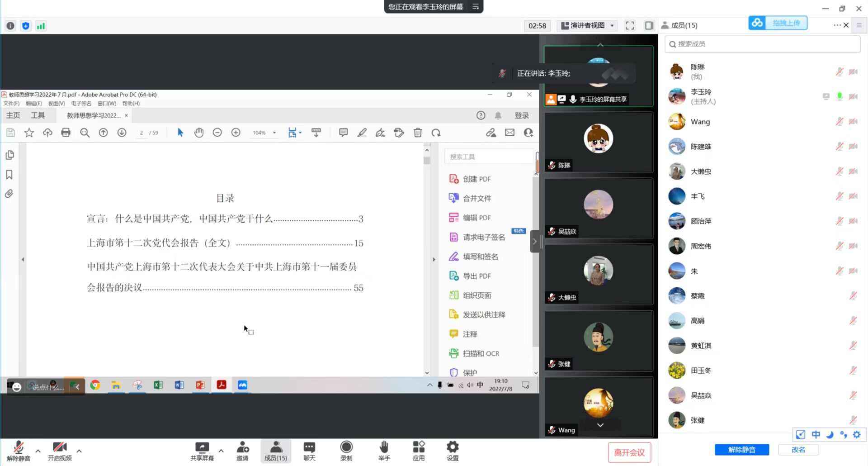Open the attachments paperclip panel
This screenshot has height=466, width=868.
(9, 194)
